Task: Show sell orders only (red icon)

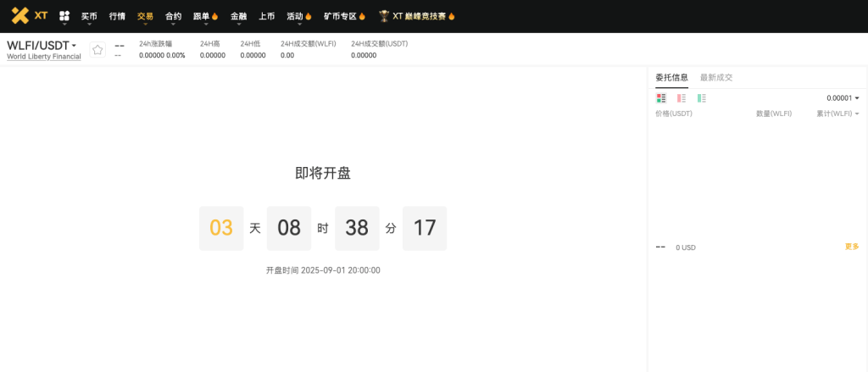Action: click(682, 98)
